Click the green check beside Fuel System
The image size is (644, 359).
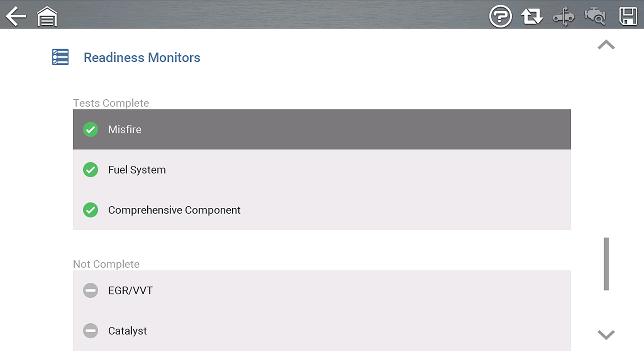point(91,170)
